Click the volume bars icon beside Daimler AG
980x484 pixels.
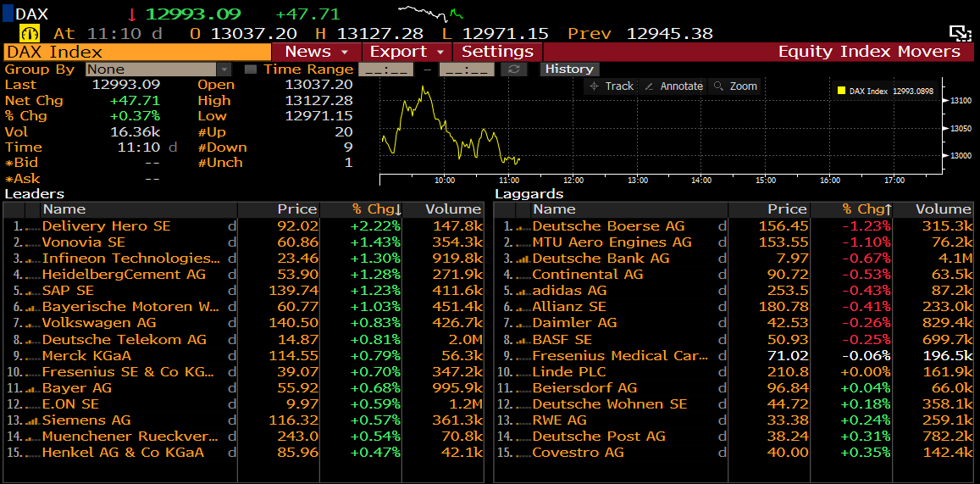pyautogui.click(x=523, y=323)
